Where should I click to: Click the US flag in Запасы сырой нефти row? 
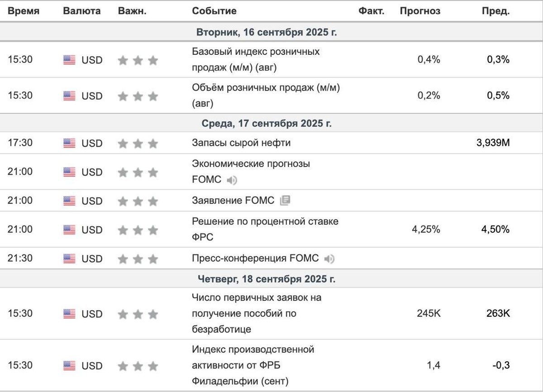[69, 143]
